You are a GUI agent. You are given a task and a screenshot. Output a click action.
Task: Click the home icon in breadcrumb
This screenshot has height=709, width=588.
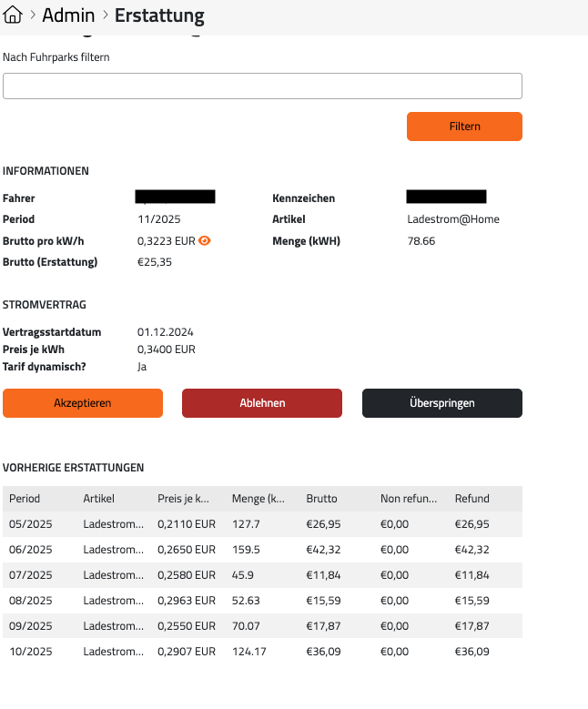tap(13, 15)
